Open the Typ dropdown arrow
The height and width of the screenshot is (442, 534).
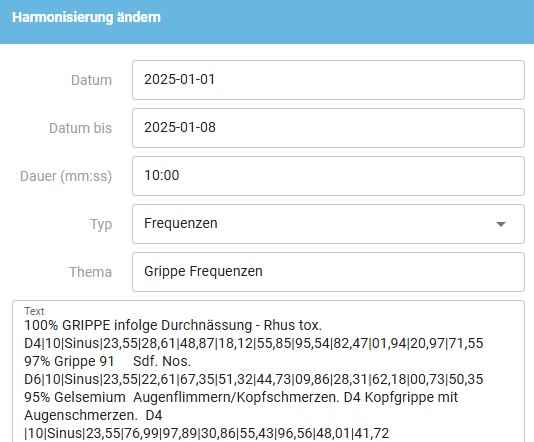(501, 224)
